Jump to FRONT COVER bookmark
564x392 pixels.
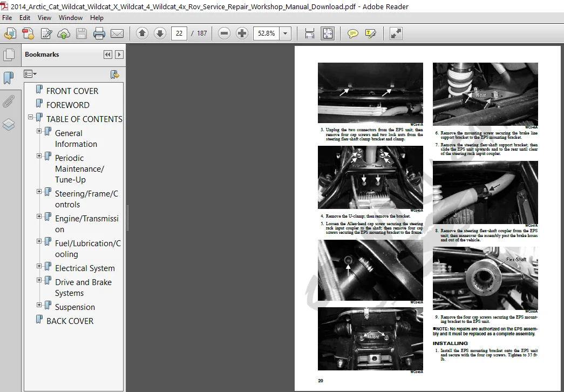(x=72, y=91)
